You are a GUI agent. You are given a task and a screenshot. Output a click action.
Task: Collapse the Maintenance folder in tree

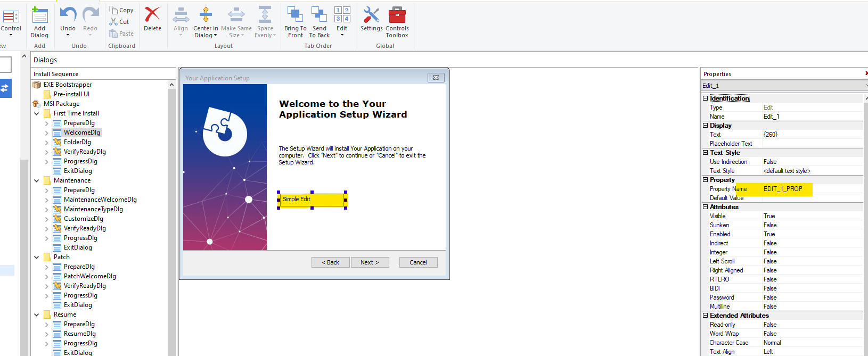[37, 181]
